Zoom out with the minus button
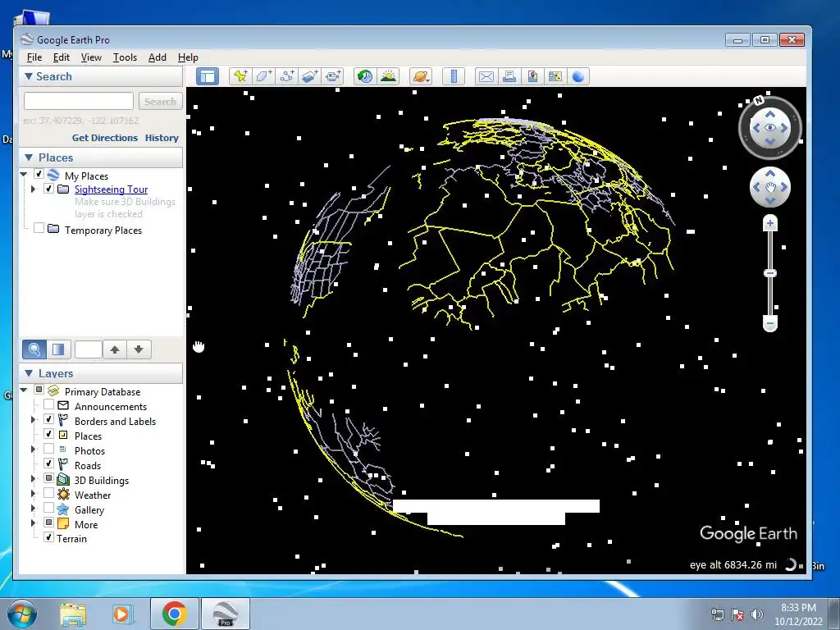The image size is (840, 630). [x=769, y=323]
